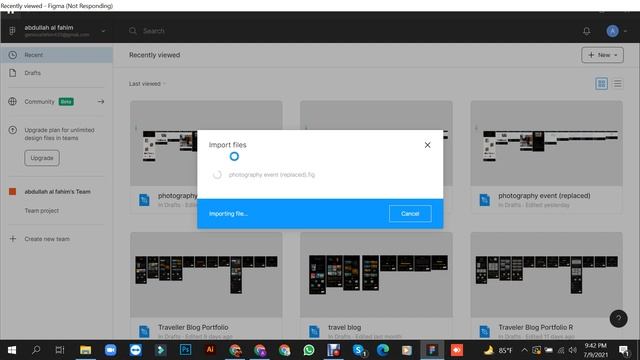
Task: Click file icon beside travel blog
Action: tap(314, 331)
